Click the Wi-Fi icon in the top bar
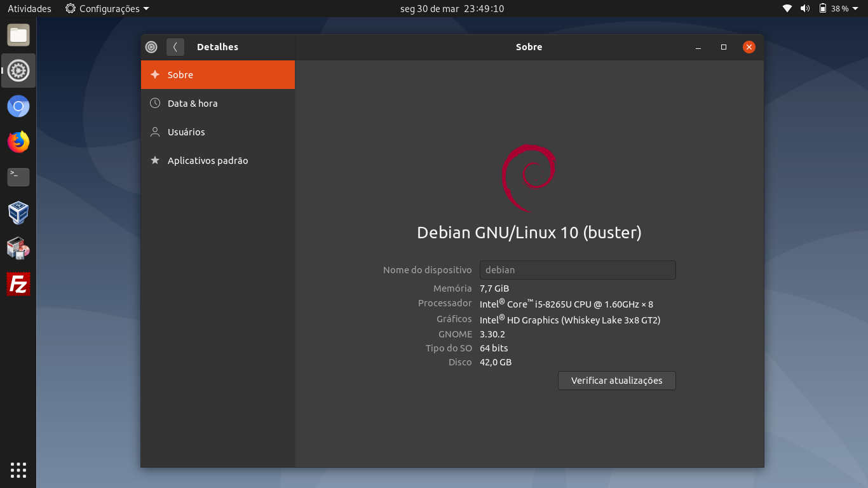Screen dimensions: 868x488 (x=787, y=9)
